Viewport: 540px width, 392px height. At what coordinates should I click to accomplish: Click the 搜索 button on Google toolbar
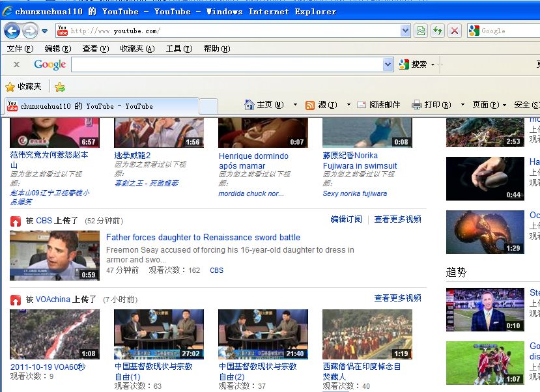coord(413,64)
